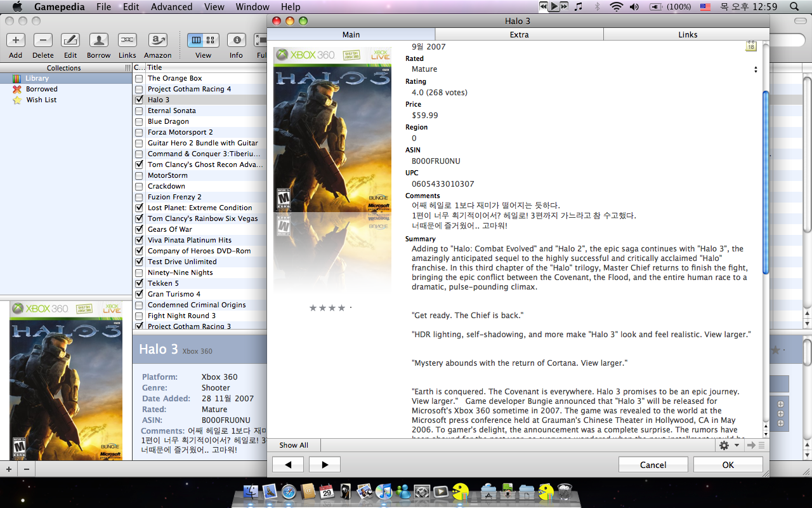The width and height of the screenshot is (812, 508).
Task: Open the calendar date picker icon
Action: (751, 46)
